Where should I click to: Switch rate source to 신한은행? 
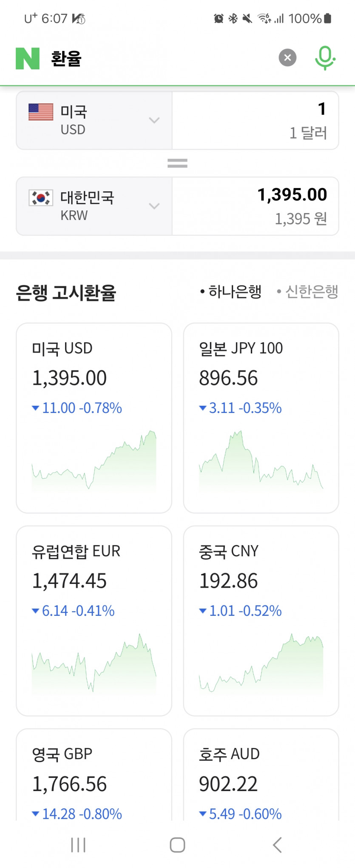(308, 292)
